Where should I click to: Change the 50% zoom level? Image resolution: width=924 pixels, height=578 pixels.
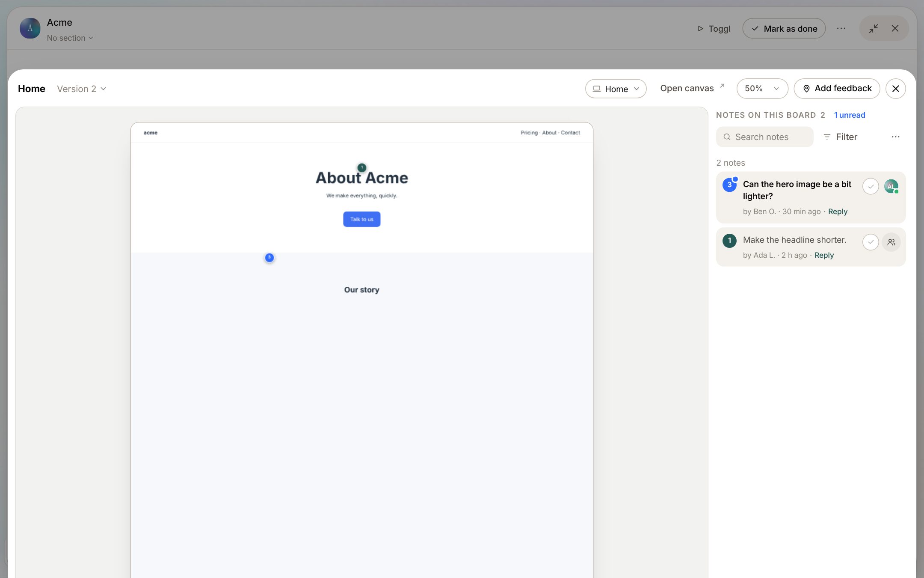[x=762, y=89]
